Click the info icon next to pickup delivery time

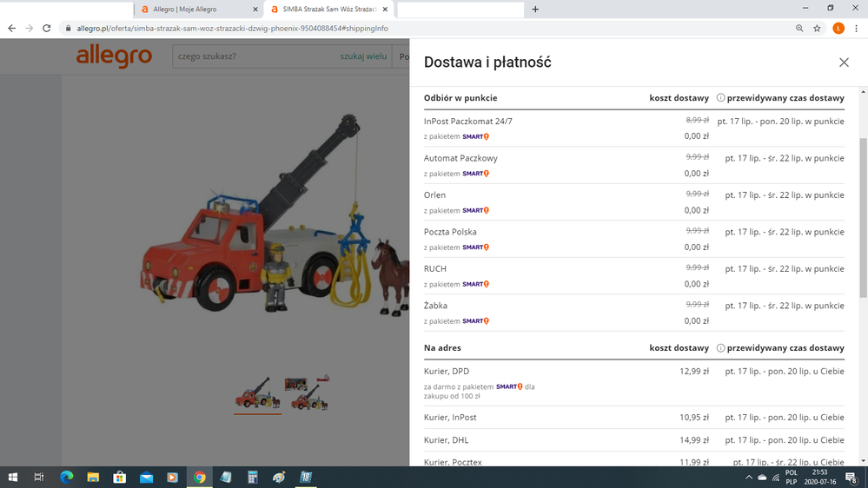[x=720, y=98]
